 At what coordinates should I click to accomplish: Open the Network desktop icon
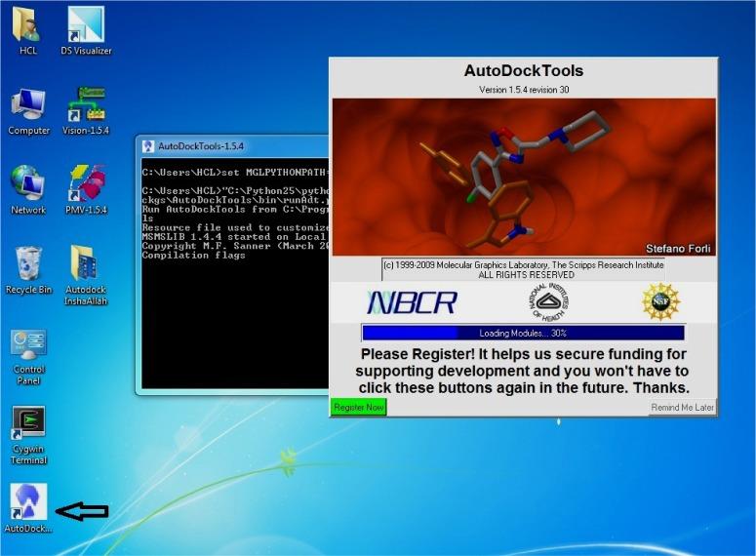click(x=28, y=186)
